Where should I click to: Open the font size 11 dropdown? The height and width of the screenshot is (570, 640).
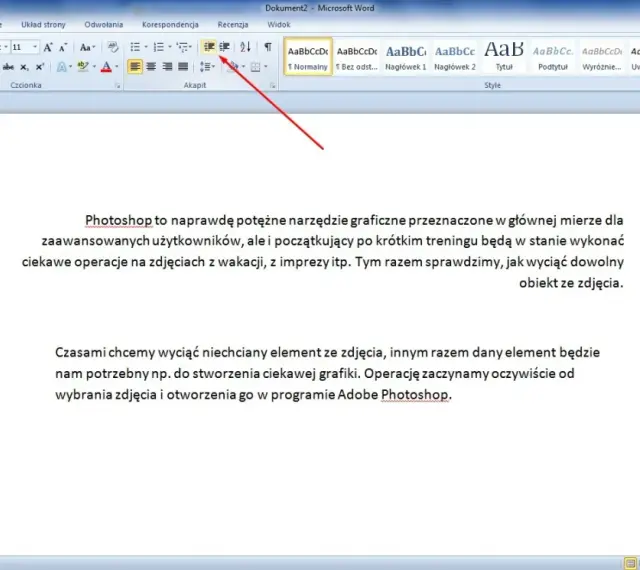(35, 47)
